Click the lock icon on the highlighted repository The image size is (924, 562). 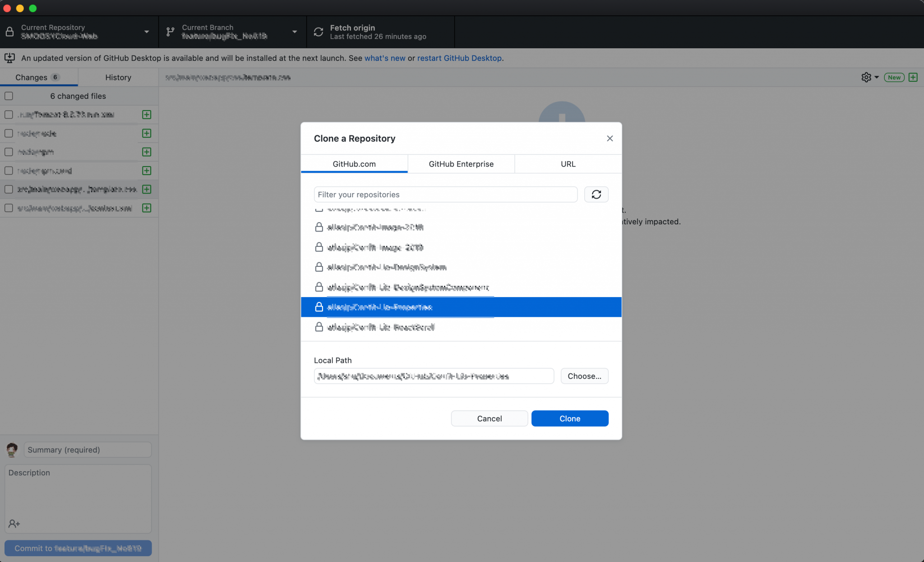coord(319,307)
